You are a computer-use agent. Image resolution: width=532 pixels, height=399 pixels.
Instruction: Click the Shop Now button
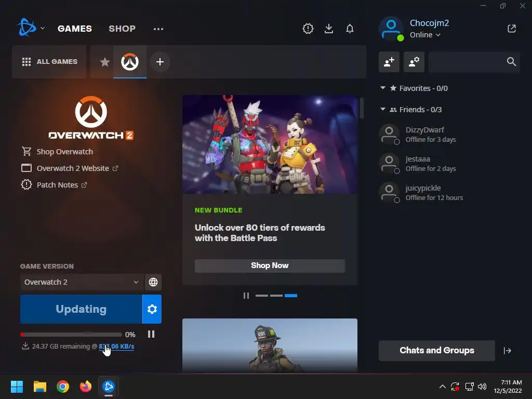270,265
